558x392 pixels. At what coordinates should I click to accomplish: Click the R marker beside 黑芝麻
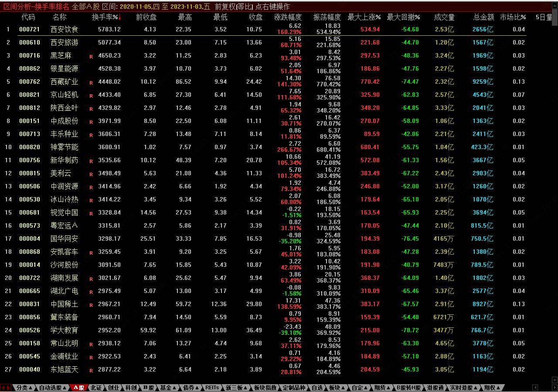(91, 57)
